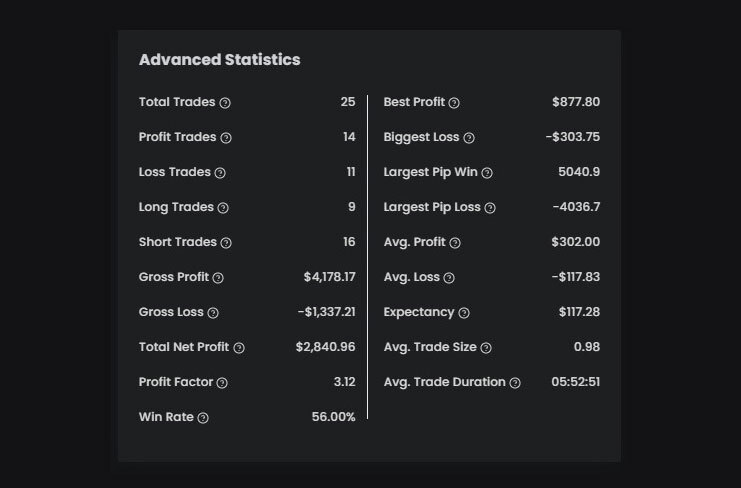
Task: Show info for Gross Profit via help icon
Action: pyautogui.click(x=218, y=278)
